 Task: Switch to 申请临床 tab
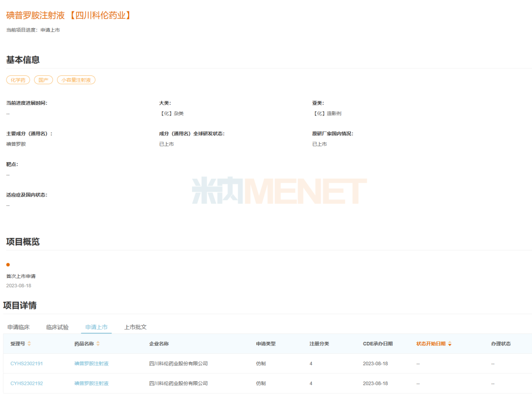pyautogui.click(x=19, y=327)
